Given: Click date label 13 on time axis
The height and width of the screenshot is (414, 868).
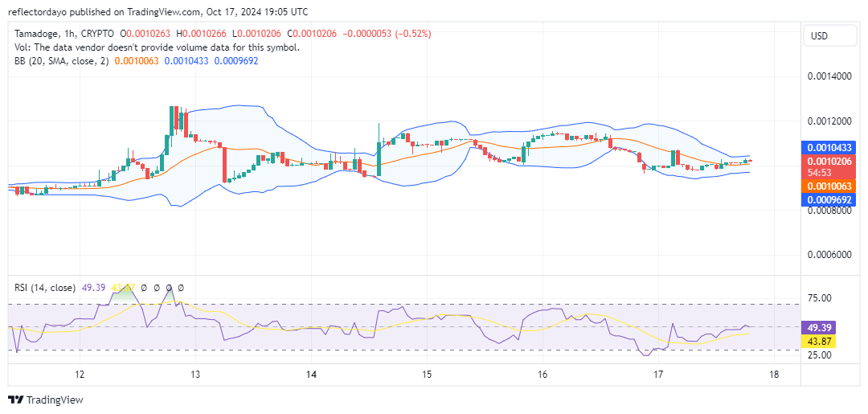Looking at the screenshot, I should [194, 375].
